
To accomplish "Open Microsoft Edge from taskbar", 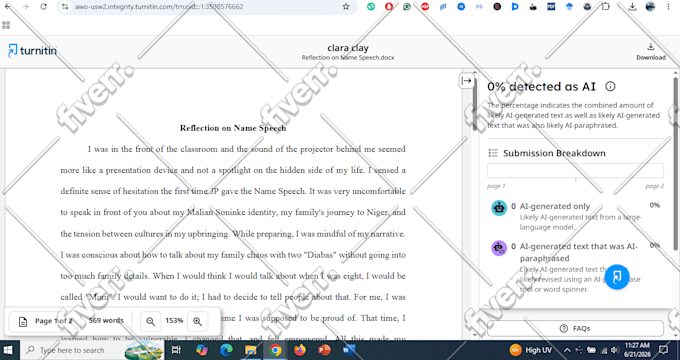I will point(226,350).
